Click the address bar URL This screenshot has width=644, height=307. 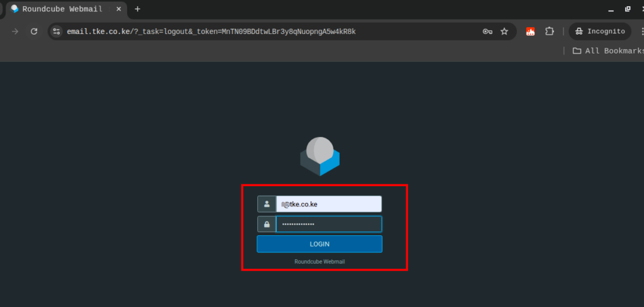tap(211, 31)
